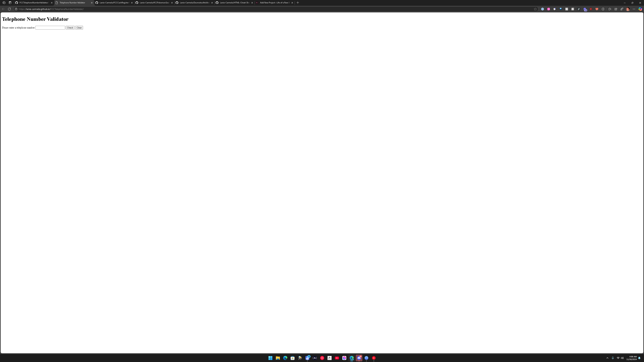
Task: Switch to the FCCTelephoneValidator tab
Action: [x=33, y=3]
